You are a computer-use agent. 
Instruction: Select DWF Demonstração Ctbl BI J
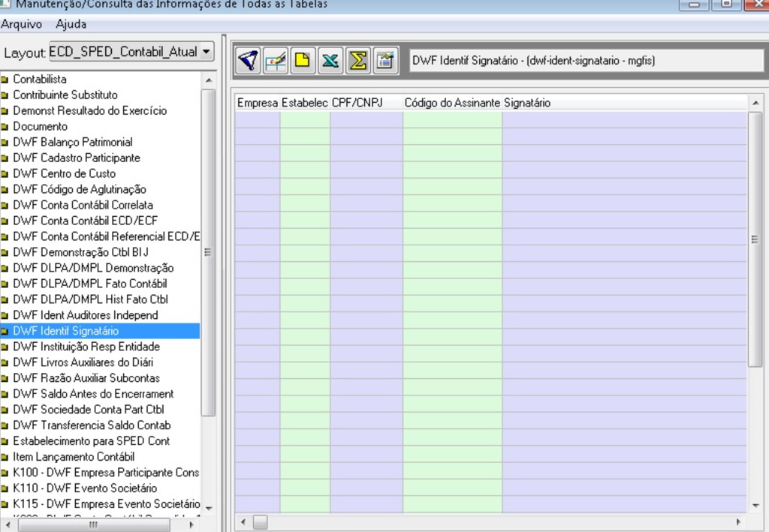click(x=80, y=252)
